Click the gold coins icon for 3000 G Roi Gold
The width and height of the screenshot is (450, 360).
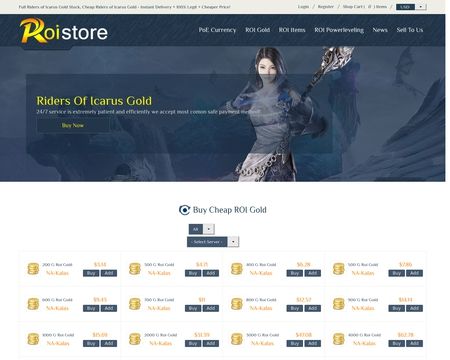point(237,339)
